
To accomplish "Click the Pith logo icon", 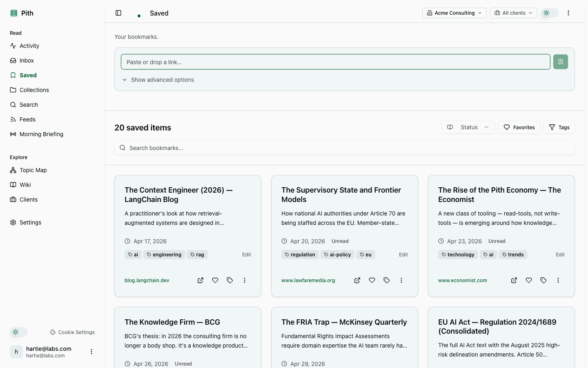I will (x=14, y=13).
